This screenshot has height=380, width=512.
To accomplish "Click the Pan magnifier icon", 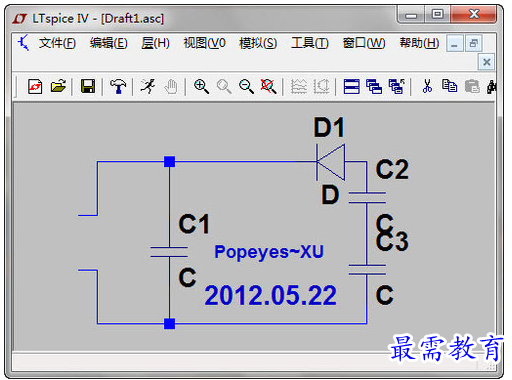I will (x=224, y=87).
